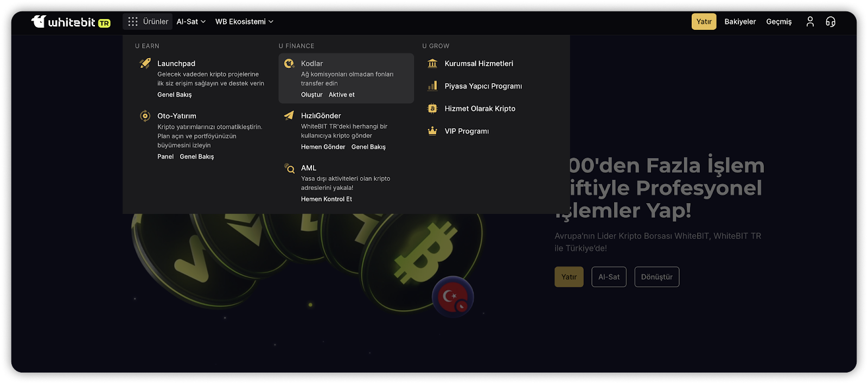This screenshot has height=384, width=868.
Task: Click the WhiteBIT TR logo
Action: [x=71, y=22]
